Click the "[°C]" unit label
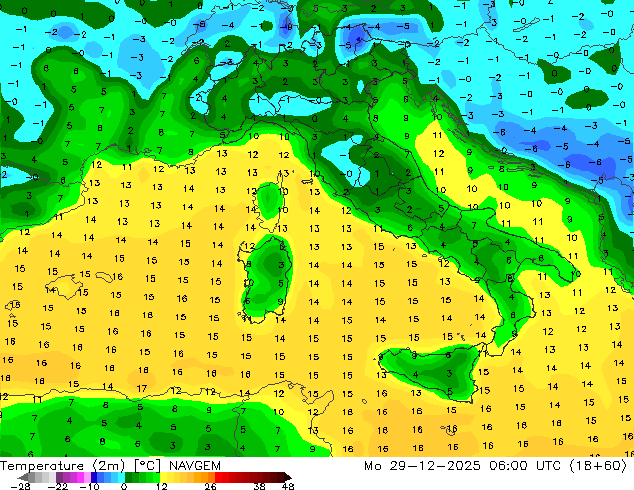 (147, 466)
